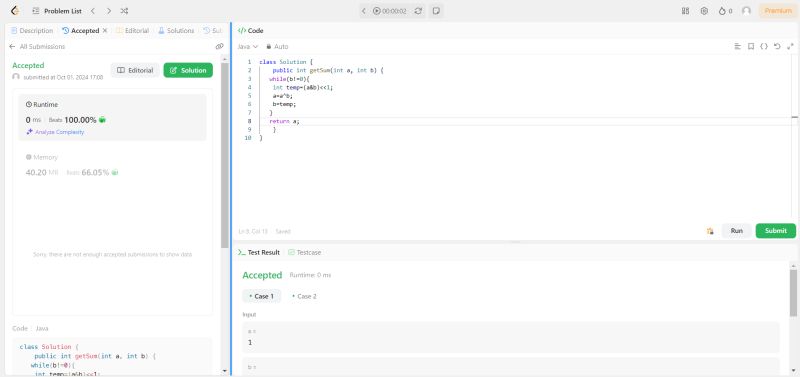Click the Premium button
The height and width of the screenshot is (377, 800).
point(778,11)
